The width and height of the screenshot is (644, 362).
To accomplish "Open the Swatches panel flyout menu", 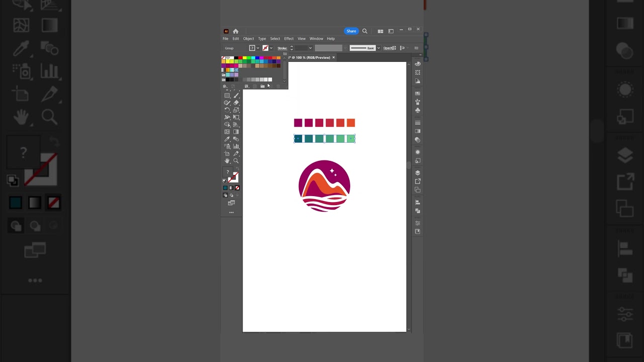I will tap(285, 54).
